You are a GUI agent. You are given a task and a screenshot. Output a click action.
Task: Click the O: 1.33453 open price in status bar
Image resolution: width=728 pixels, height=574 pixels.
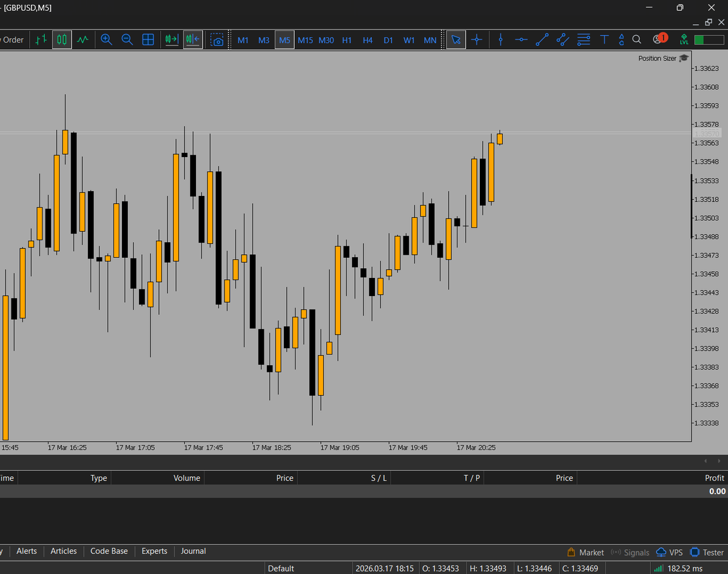coord(440,569)
